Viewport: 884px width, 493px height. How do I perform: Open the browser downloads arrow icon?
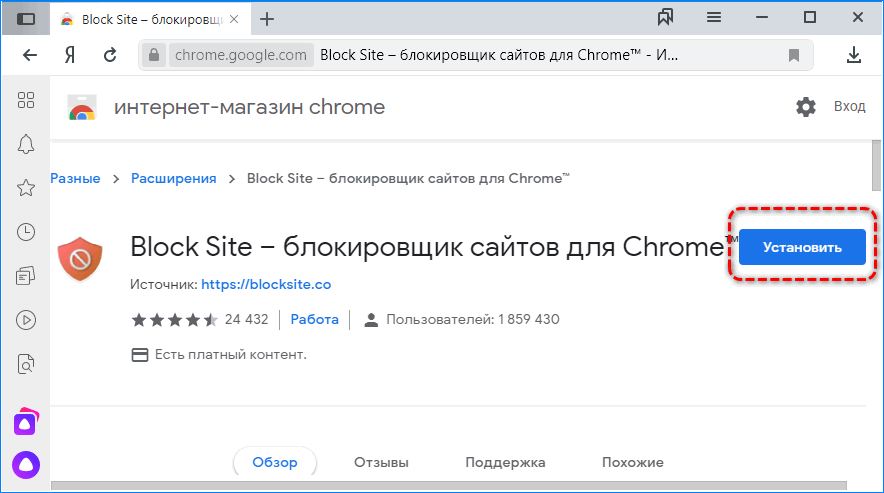pyautogui.click(x=853, y=55)
